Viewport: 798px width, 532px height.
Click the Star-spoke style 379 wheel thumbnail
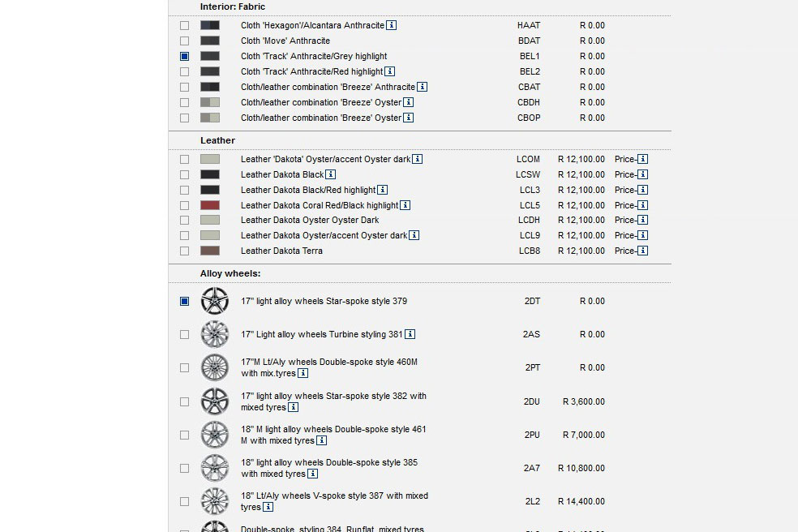215,301
